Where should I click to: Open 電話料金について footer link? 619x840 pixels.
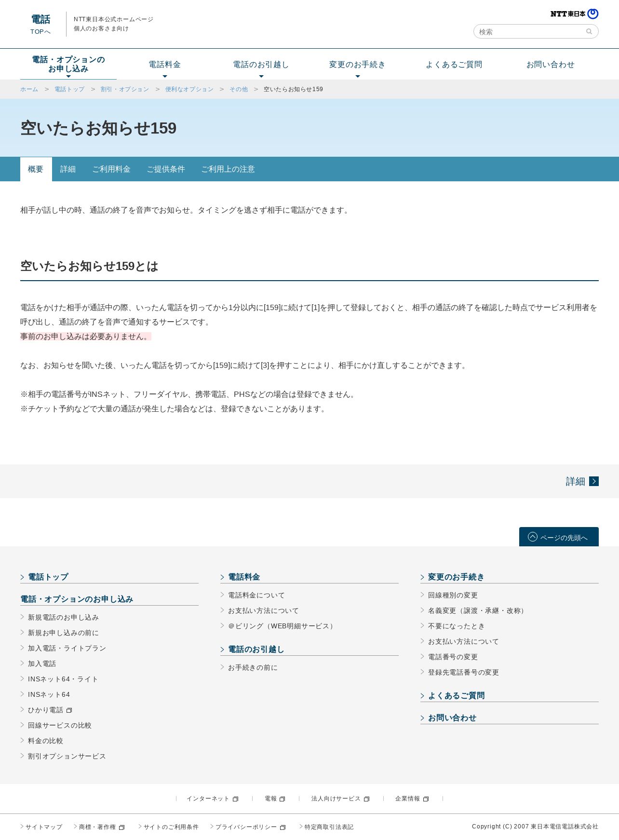tap(256, 595)
